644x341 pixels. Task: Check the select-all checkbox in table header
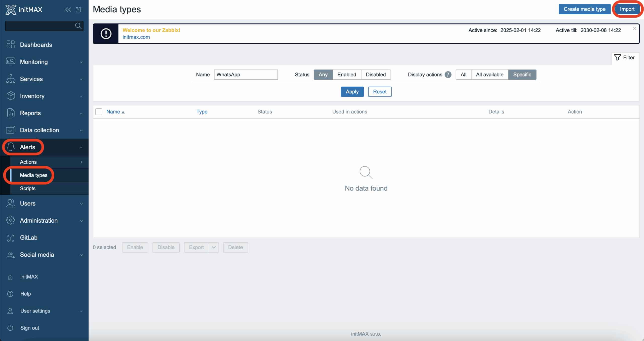click(x=99, y=112)
